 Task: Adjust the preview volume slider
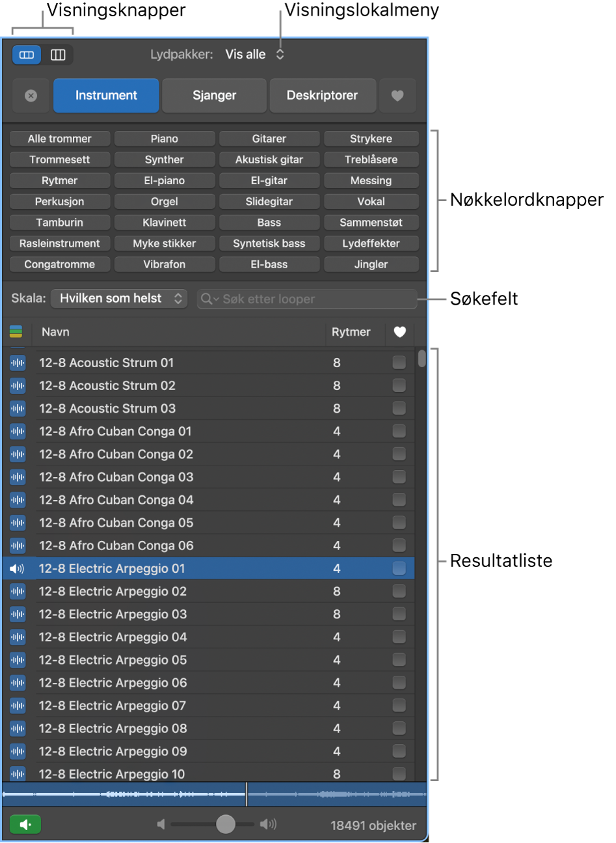click(225, 824)
